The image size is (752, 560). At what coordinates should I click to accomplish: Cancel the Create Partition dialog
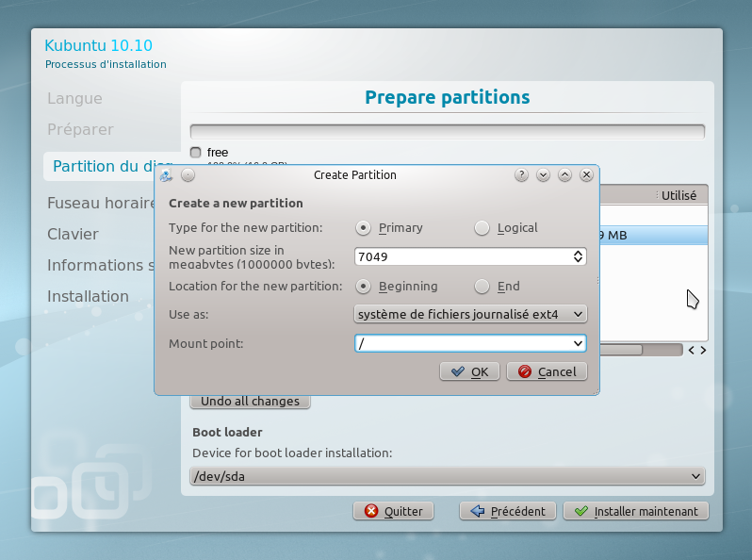[547, 371]
